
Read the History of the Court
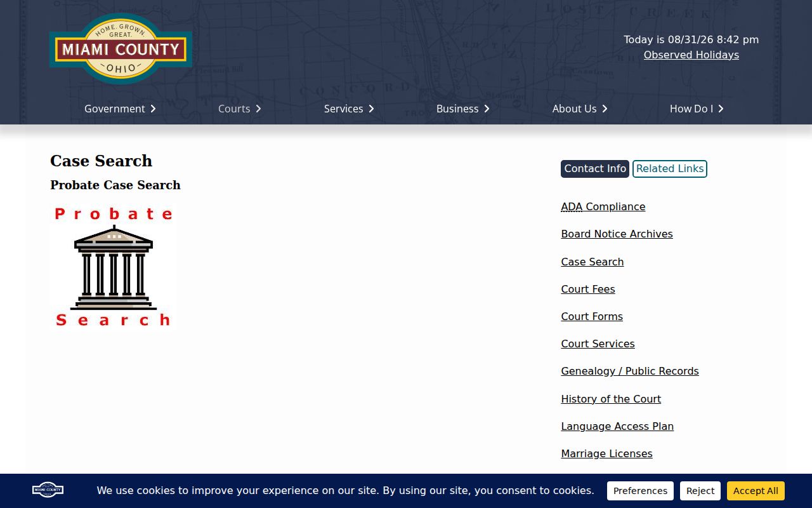tap(611, 399)
